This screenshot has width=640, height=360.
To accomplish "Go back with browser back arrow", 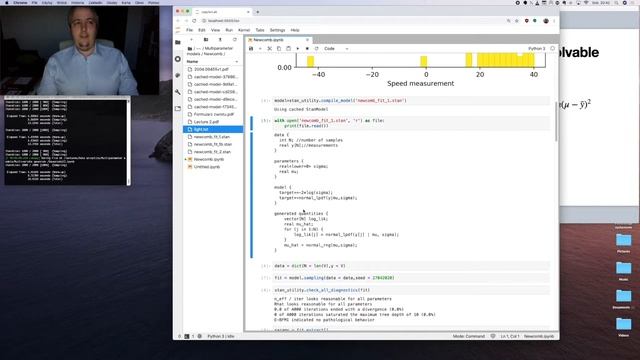I will click(x=178, y=21).
